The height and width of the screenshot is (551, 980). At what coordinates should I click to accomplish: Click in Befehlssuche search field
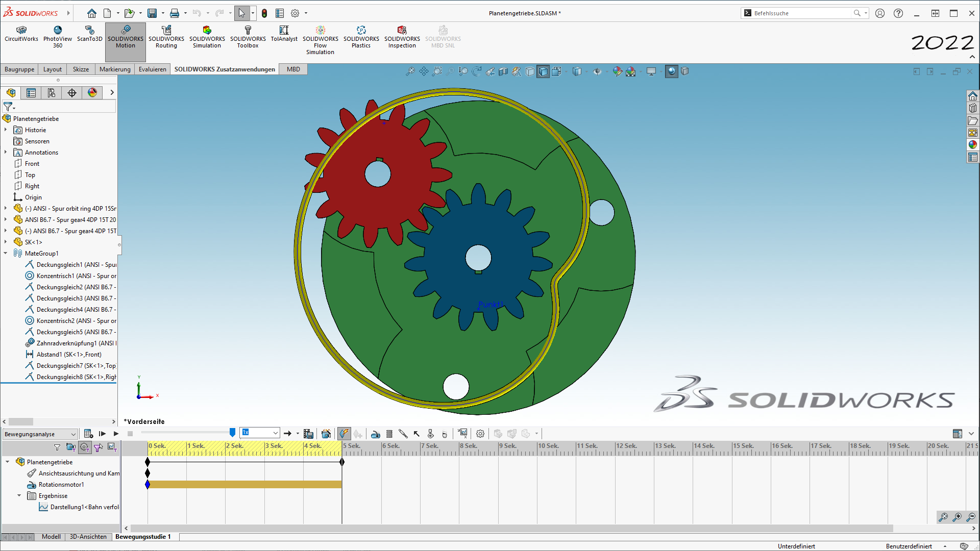(801, 13)
